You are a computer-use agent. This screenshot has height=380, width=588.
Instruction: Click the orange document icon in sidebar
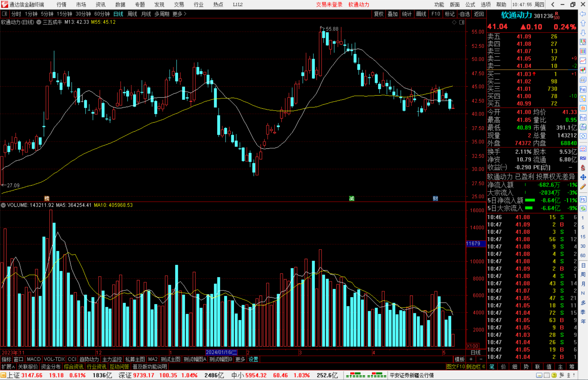pyautogui.click(x=583, y=108)
